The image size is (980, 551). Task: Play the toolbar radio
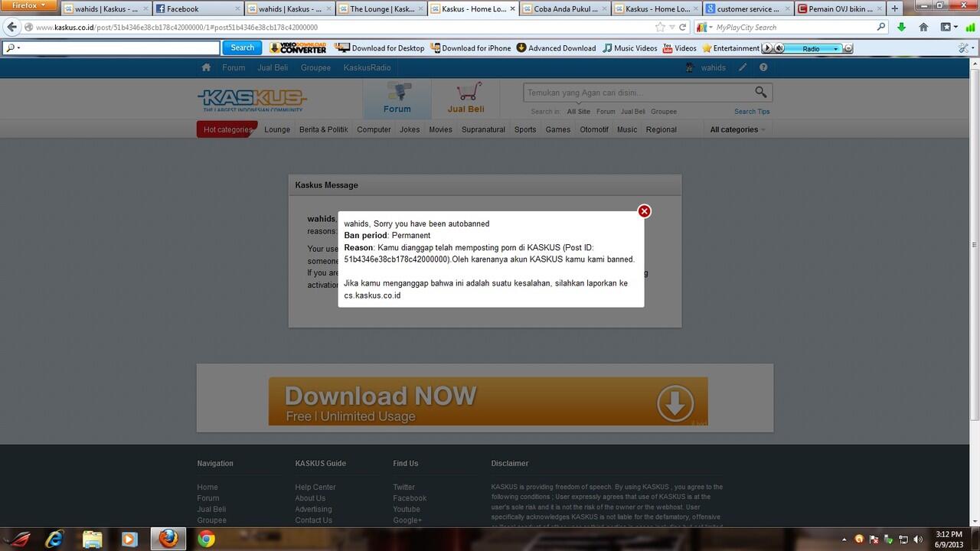(x=768, y=48)
